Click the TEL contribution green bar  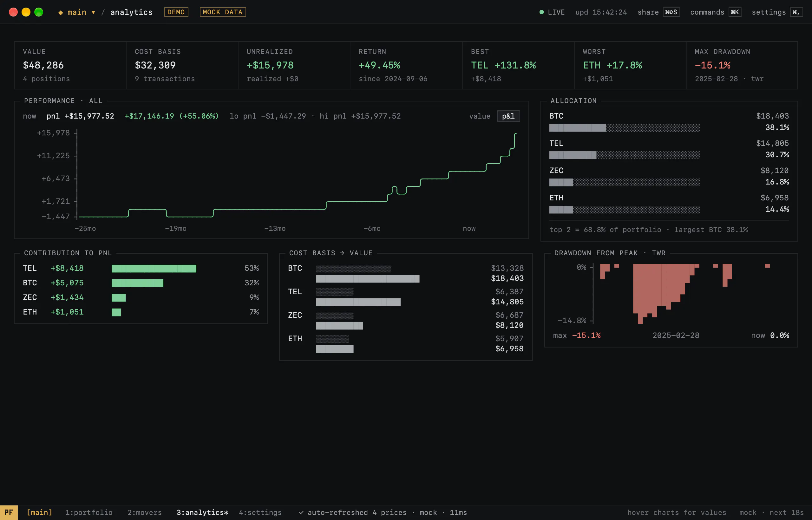click(154, 269)
